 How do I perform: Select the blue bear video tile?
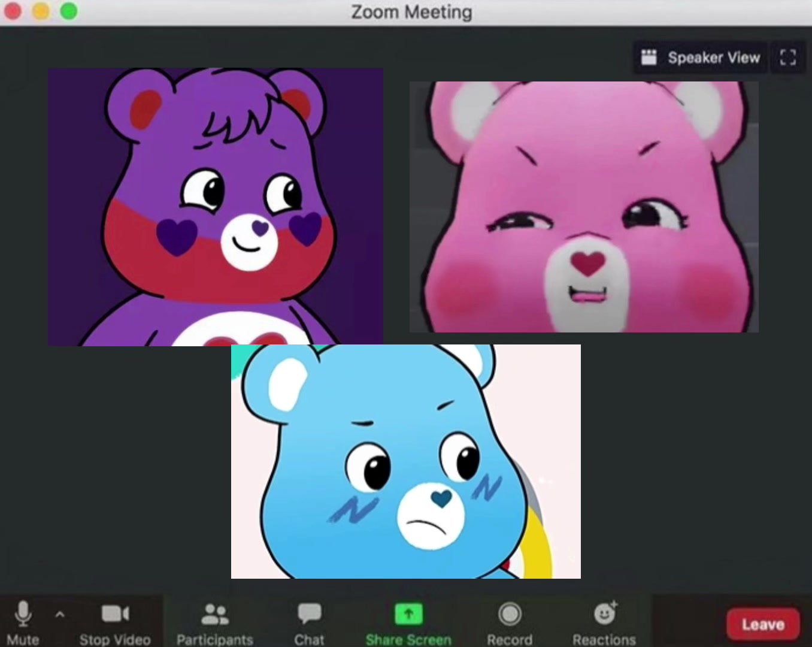pyautogui.click(x=406, y=461)
